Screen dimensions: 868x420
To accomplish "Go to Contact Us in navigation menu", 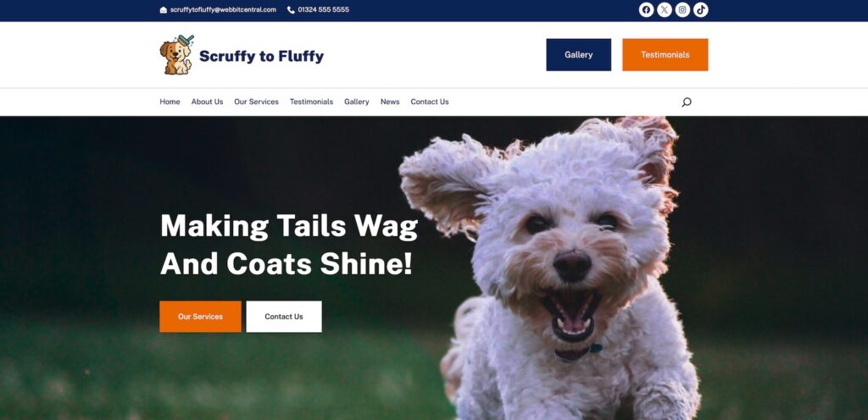I will (x=430, y=102).
